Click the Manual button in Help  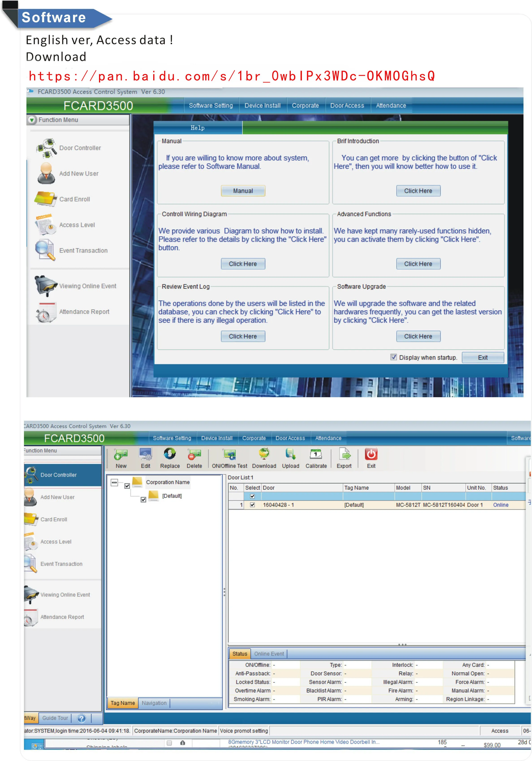(243, 191)
